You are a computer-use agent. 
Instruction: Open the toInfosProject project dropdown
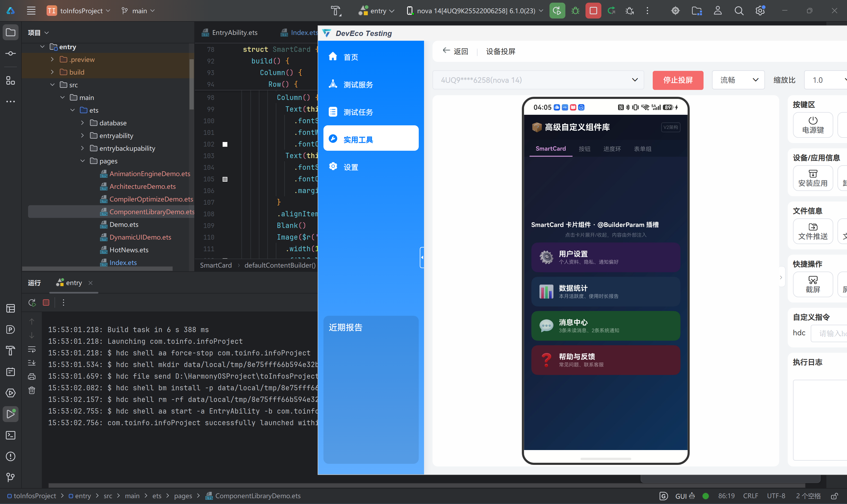pos(79,11)
